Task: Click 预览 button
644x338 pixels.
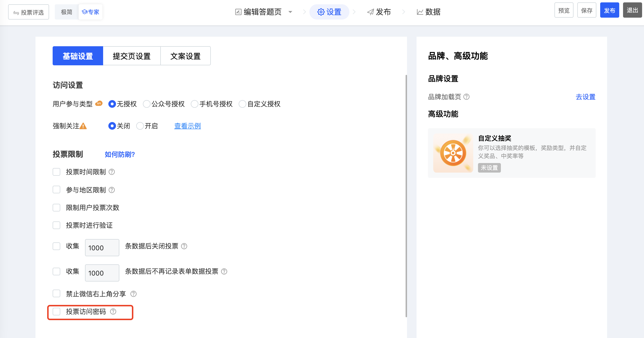Action: tap(564, 10)
